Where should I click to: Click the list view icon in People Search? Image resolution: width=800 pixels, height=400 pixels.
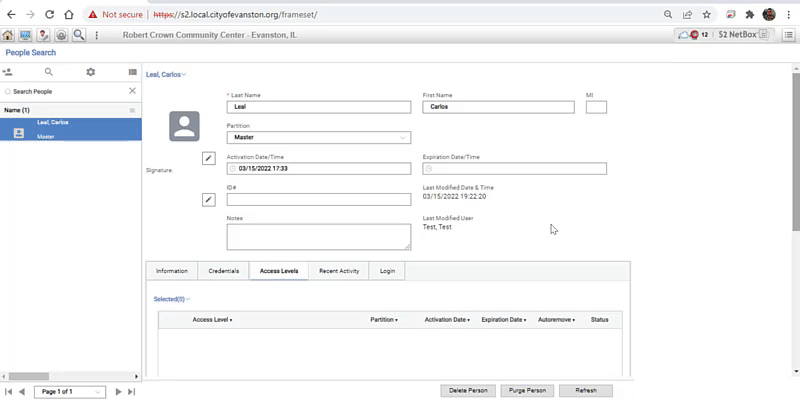[132, 72]
